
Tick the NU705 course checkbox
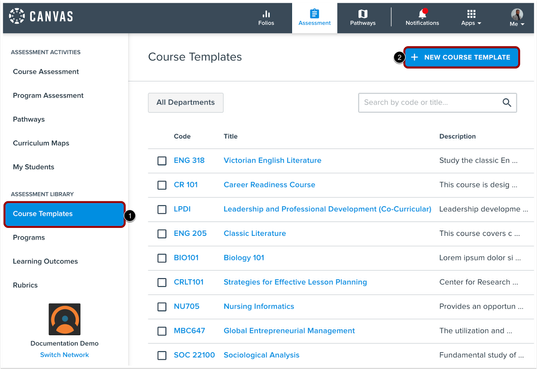pos(162,307)
